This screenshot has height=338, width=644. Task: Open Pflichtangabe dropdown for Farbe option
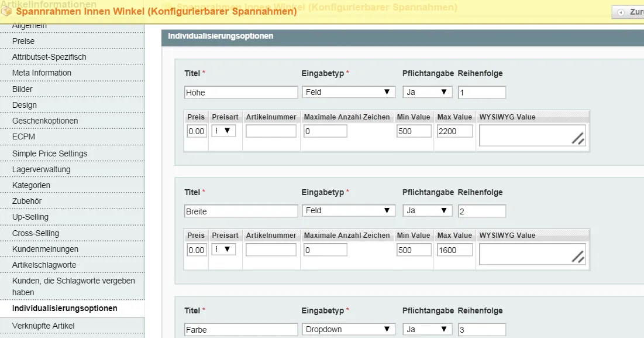[x=427, y=329]
